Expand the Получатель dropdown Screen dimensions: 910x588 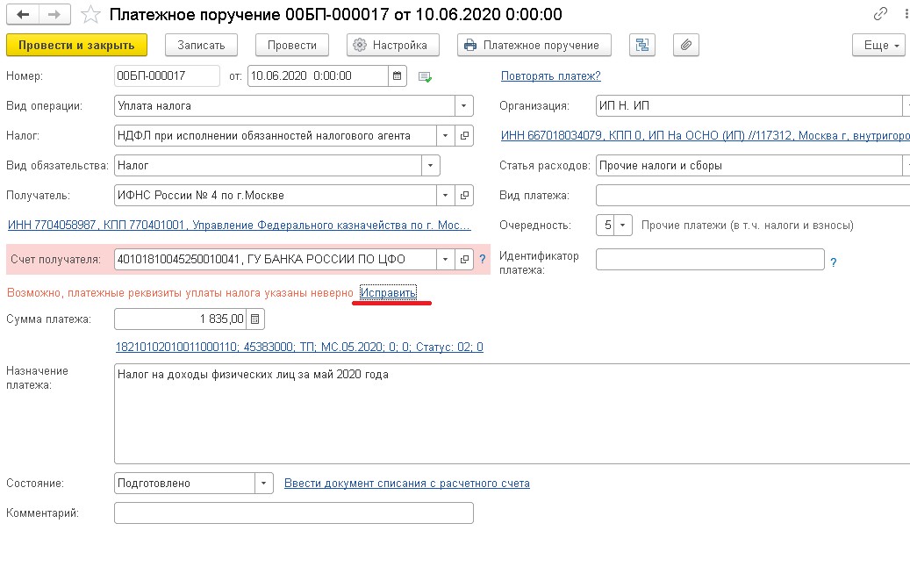(x=445, y=196)
